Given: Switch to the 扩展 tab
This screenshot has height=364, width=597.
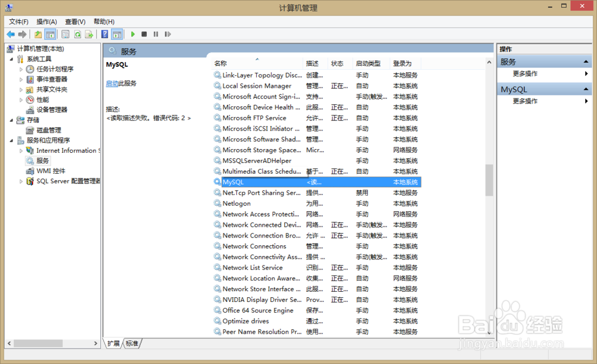Looking at the screenshot, I should (113, 344).
